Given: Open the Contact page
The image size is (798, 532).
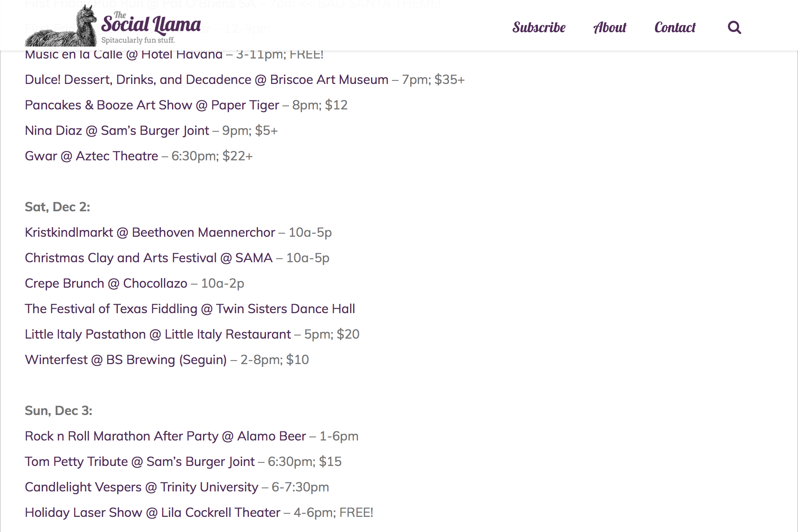Looking at the screenshot, I should click(x=675, y=27).
